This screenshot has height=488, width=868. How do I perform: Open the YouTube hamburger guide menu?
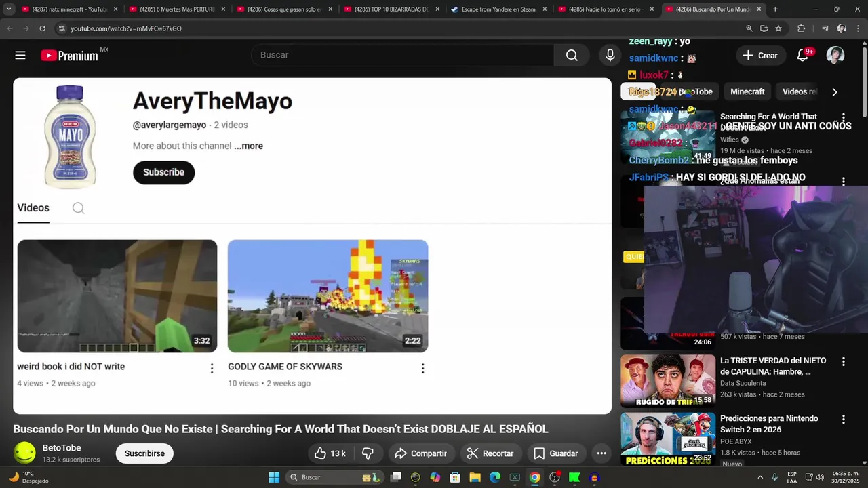coord(20,56)
